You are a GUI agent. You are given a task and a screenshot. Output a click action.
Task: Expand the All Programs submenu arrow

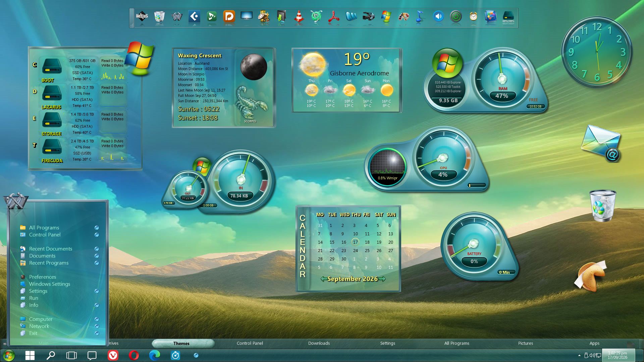[x=97, y=228]
